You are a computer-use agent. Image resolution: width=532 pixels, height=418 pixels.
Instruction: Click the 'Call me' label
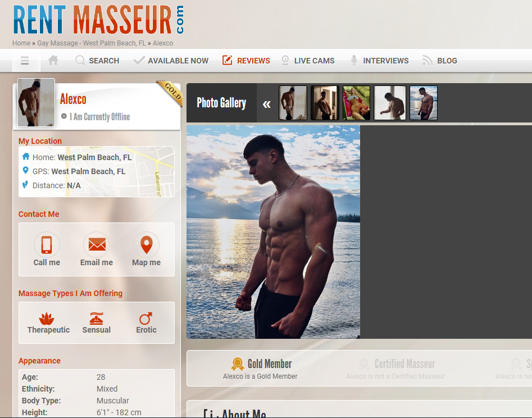pyautogui.click(x=47, y=262)
